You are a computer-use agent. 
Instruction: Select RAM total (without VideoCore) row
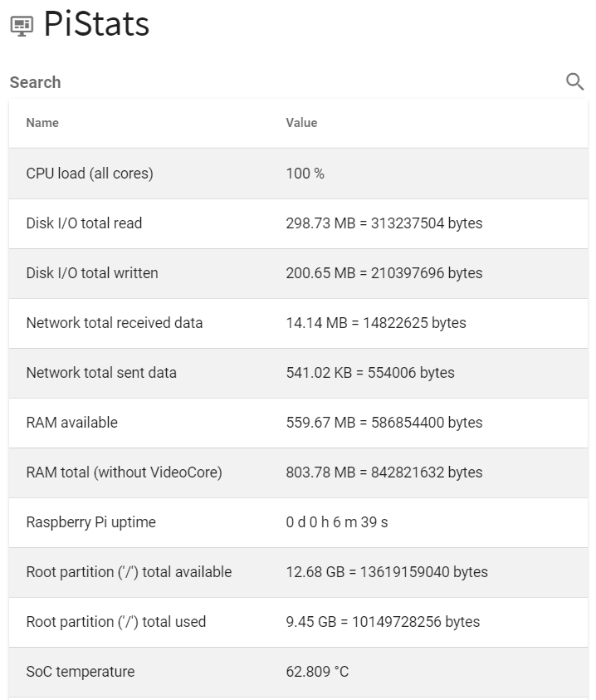[x=298, y=472]
